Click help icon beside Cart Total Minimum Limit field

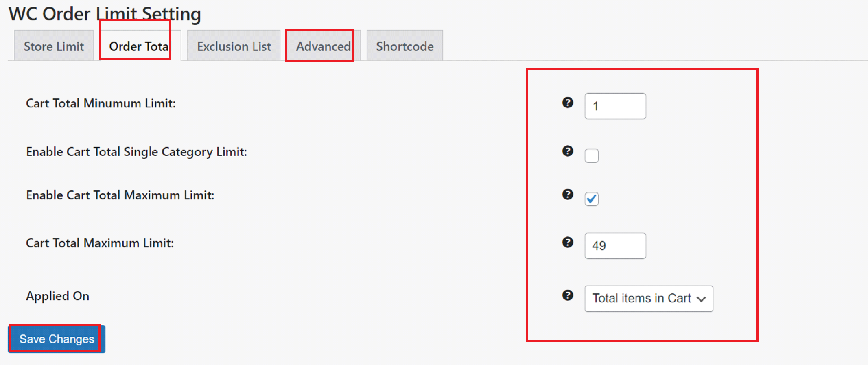pos(568,103)
